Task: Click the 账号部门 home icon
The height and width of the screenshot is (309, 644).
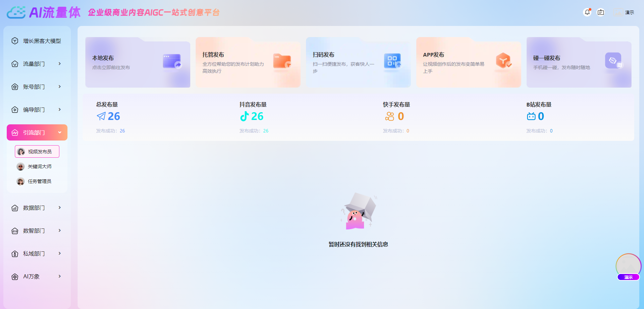Action: point(15,87)
